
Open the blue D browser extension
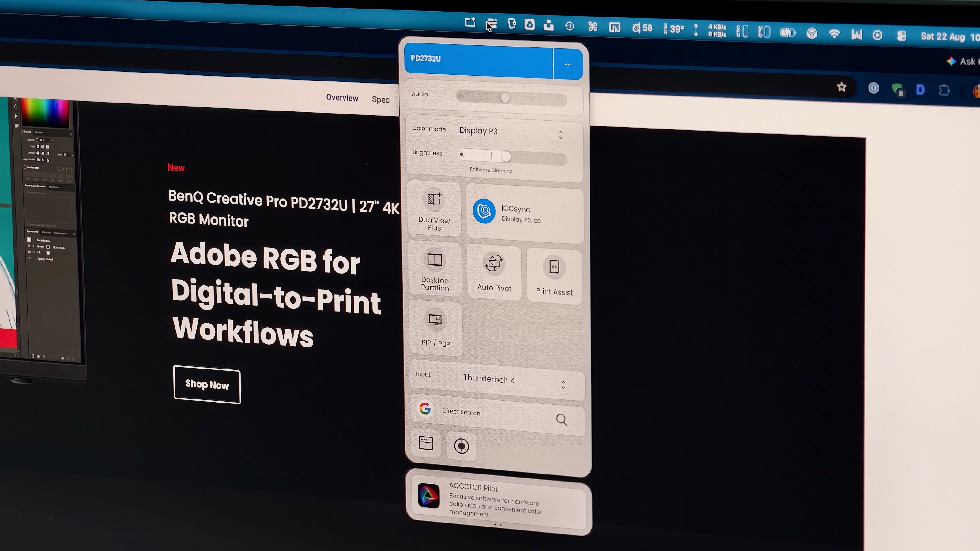(x=920, y=90)
